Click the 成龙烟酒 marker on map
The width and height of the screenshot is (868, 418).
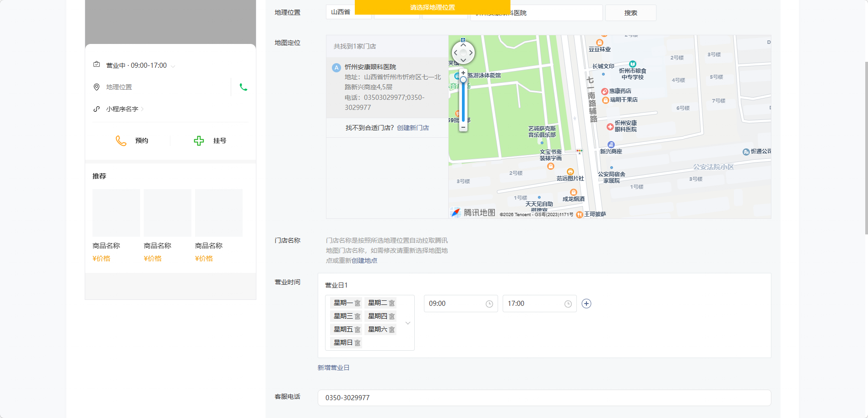click(x=574, y=192)
